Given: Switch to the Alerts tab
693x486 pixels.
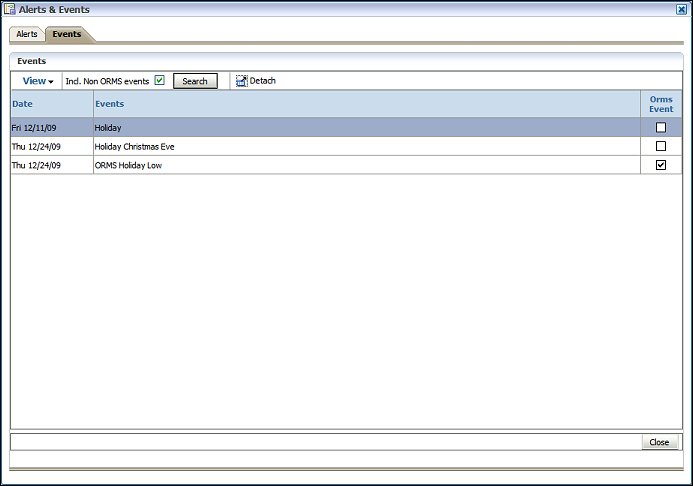Looking at the screenshot, I should tap(27, 34).
